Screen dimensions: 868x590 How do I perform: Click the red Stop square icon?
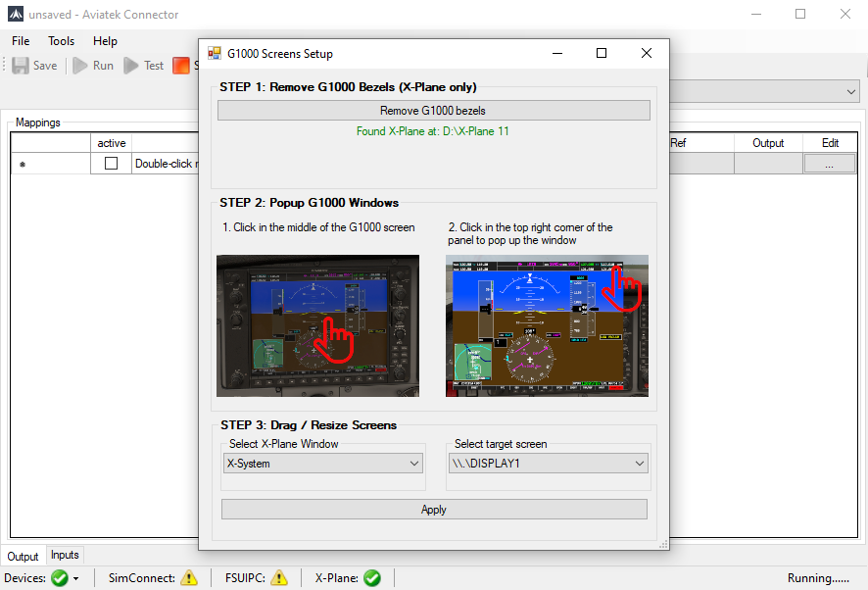tap(181, 66)
